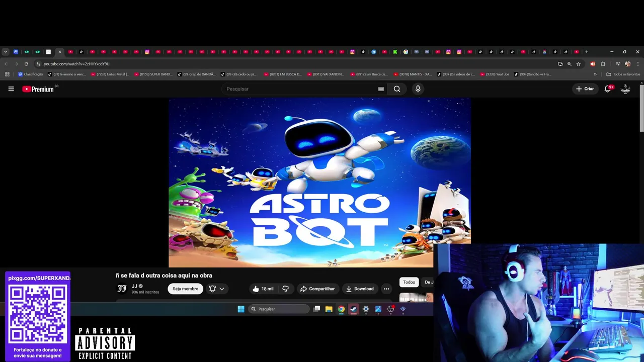Open Windows Start button
The width and height of the screenshot is (644, 362).
point(241,309)
